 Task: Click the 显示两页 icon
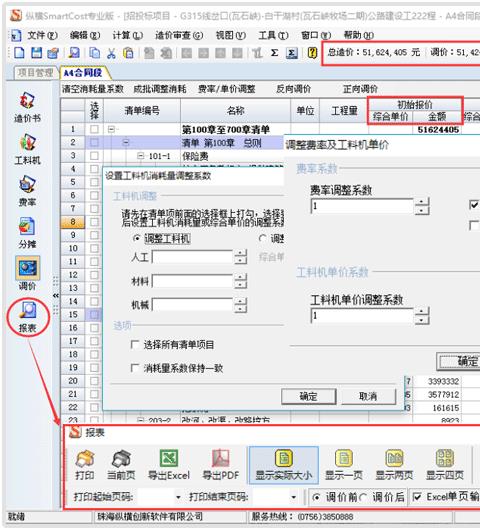(394, 465)
